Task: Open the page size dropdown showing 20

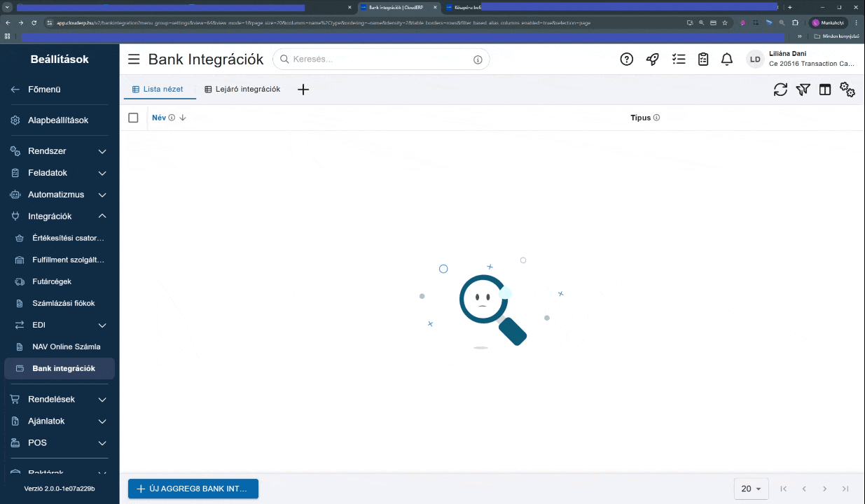Action: click(x=750, y=489)
